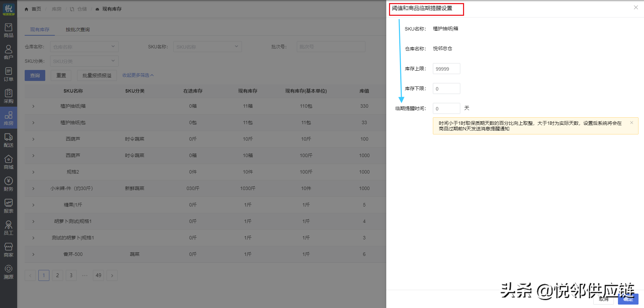Image resolution: width=644 pixels, height=308 pixels.
Task: Click the 确定 button in the panel
Action: [x=628, y=299]
